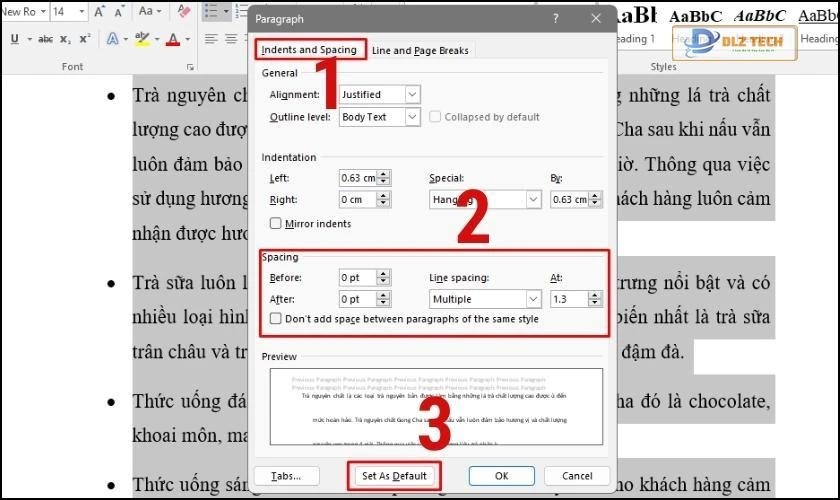Click the Tabs... button

(287, 476)
